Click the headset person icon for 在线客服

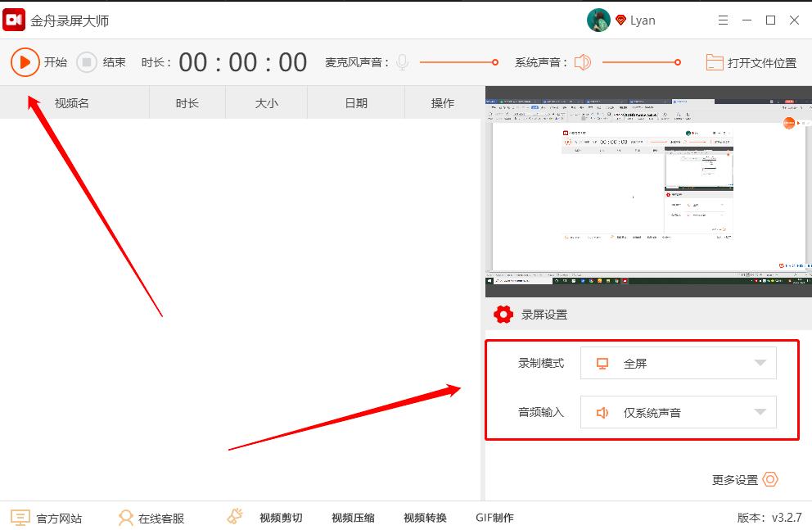tap(125, 518)
